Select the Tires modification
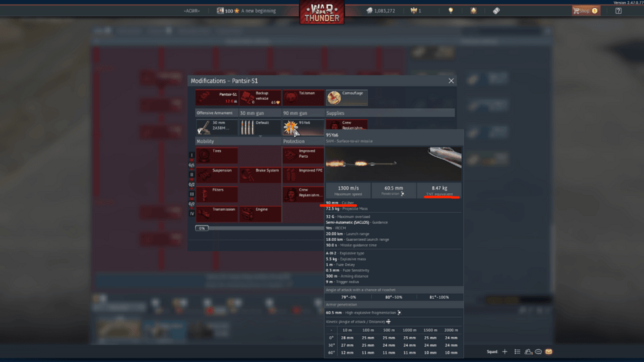This screenshot has height=362, width=644. pos(217,156)
